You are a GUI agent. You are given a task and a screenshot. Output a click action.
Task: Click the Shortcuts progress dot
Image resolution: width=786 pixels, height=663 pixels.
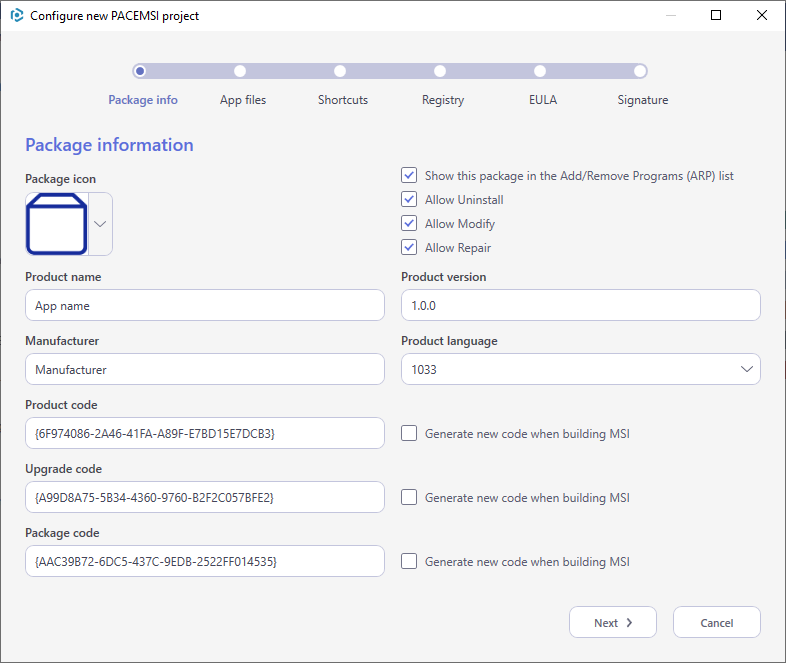(x=340, y=71)
